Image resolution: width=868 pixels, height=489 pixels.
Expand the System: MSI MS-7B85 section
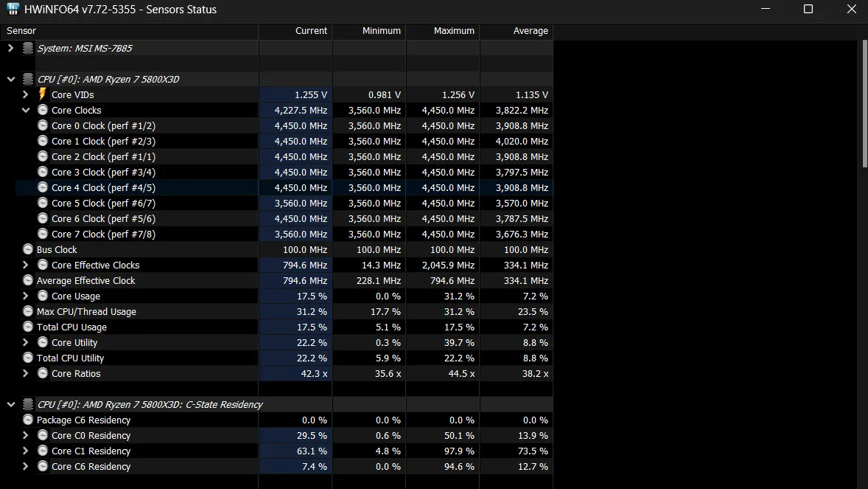(x=10, y=48)
